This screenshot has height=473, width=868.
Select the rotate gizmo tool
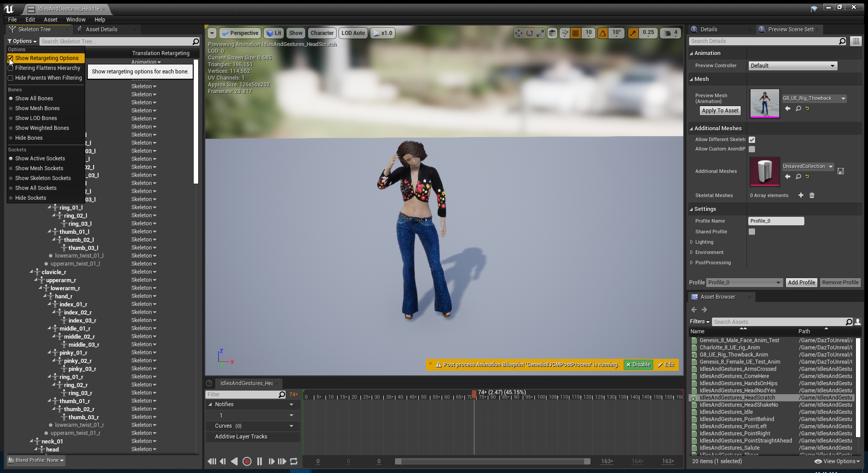[529, 33]
